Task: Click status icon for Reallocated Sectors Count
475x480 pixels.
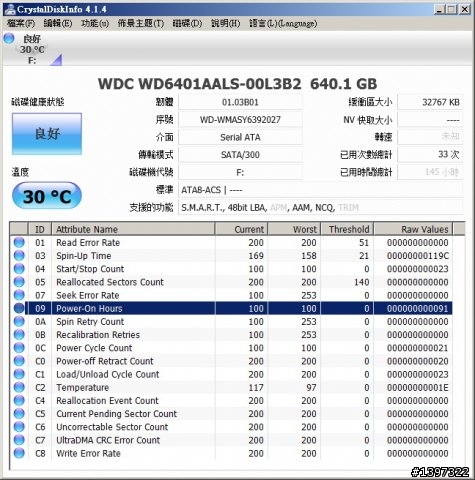Action: pos(19,282)
